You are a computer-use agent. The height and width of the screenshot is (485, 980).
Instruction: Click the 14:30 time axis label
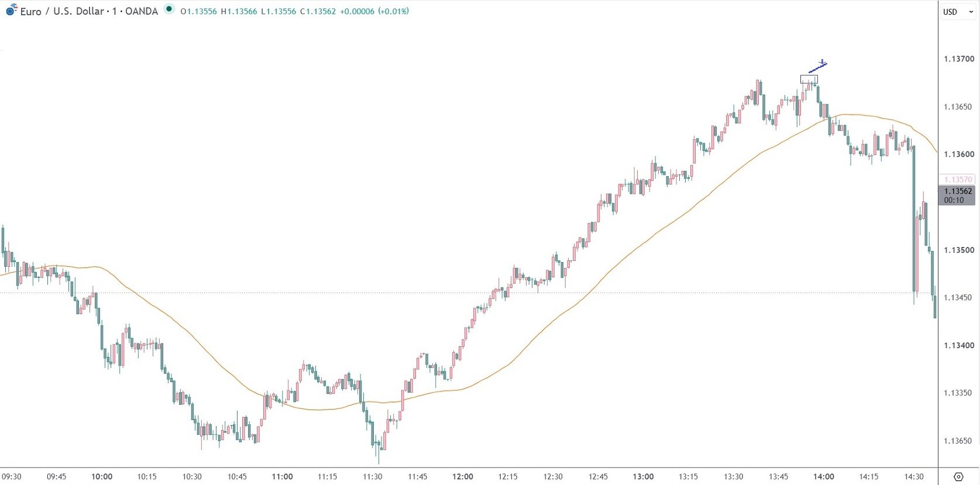pyautogui.click(x=914, y=477)
